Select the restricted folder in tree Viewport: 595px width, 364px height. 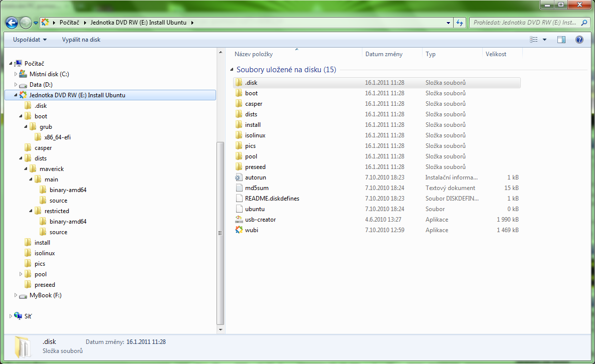click(57, 211)
